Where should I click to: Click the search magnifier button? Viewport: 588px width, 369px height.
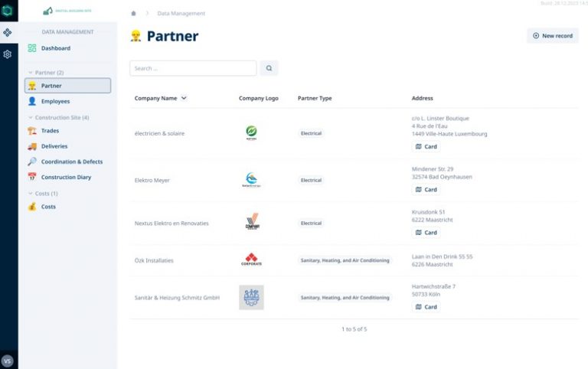point(269,68)
